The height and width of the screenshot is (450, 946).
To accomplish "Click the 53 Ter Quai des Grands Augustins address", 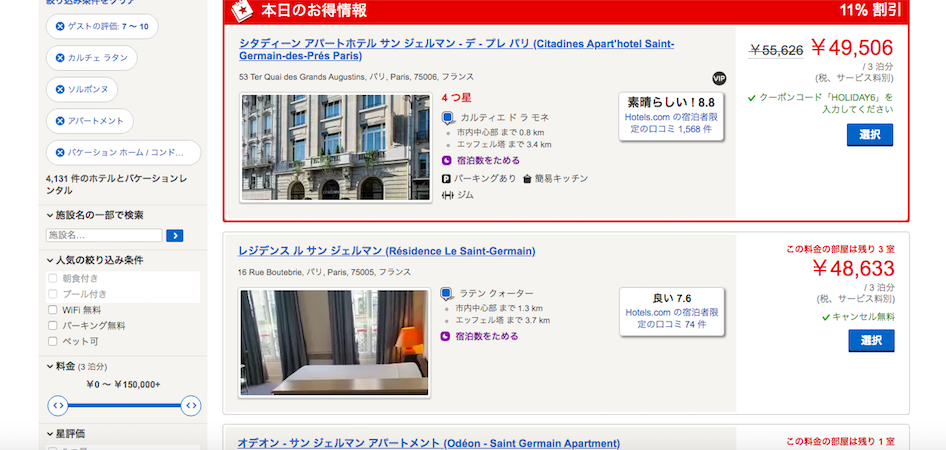I will coord(356,77).
